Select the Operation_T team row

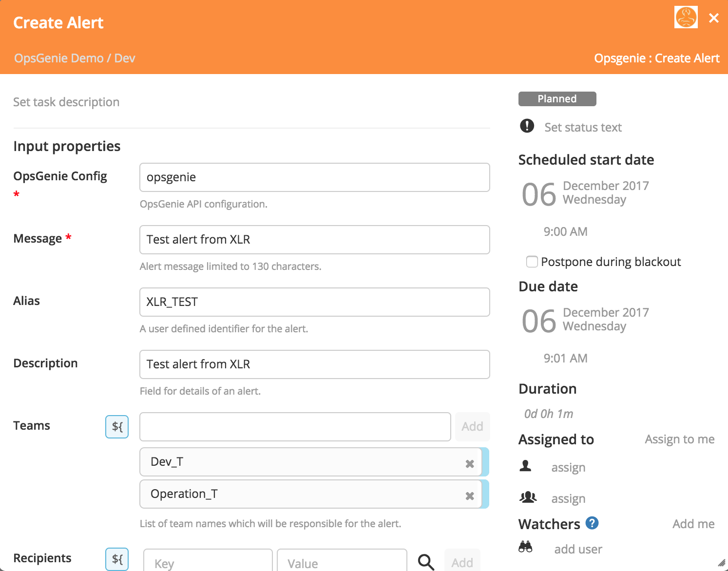click(310, 494)
